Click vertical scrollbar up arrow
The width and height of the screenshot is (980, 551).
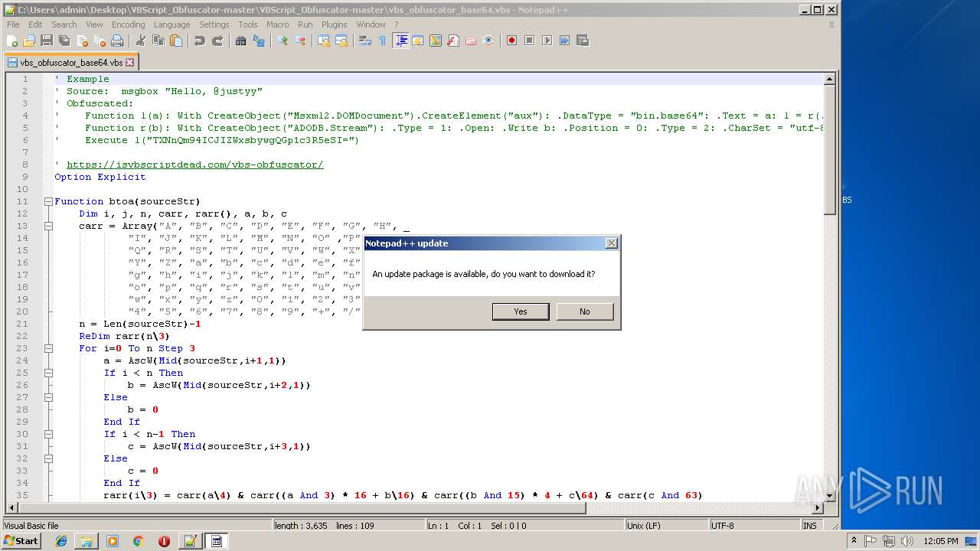point(829,79)
